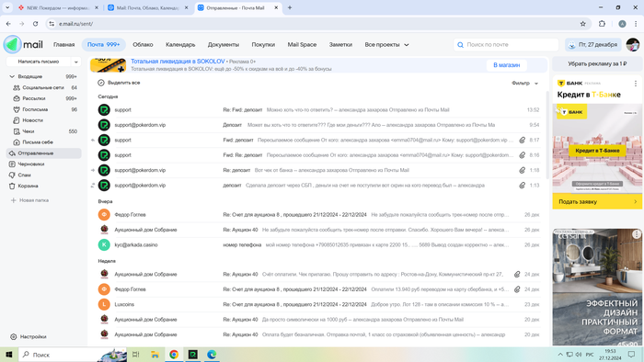Expand the compose button dropdown arrow
The height and width of the screenshot is (362, 644).
[x=76, y=62]
